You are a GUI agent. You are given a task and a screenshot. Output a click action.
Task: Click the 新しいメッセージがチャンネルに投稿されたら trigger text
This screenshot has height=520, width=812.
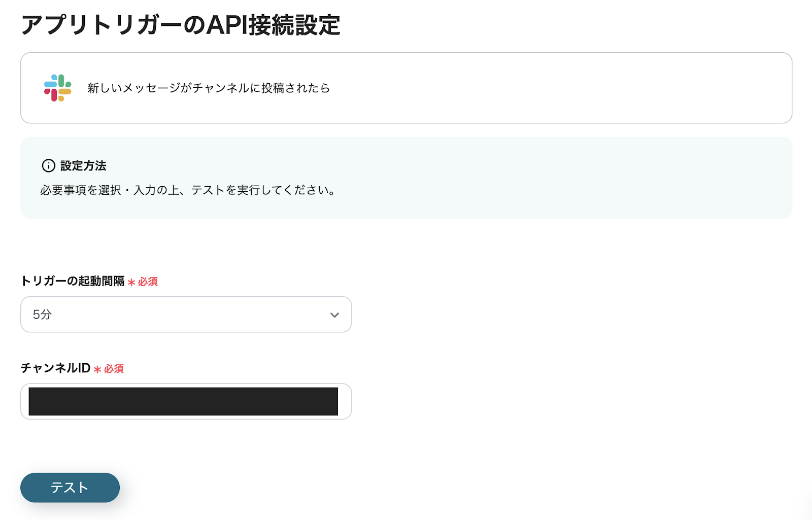tap(209, 88)
